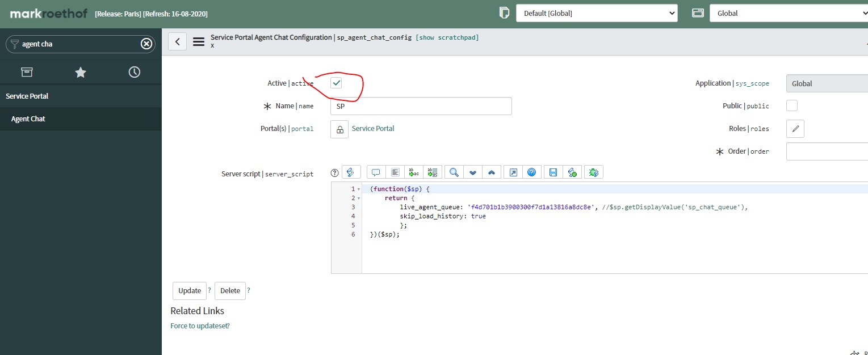
Task: Clear the navigator filter text
Action: click(x=146, y=44)
